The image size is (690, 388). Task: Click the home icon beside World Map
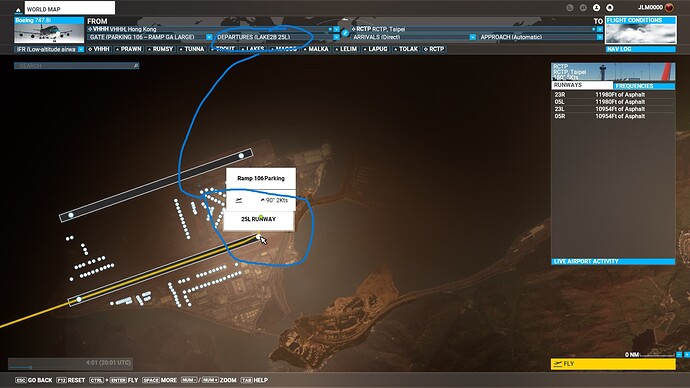click(x=18, y=9)
